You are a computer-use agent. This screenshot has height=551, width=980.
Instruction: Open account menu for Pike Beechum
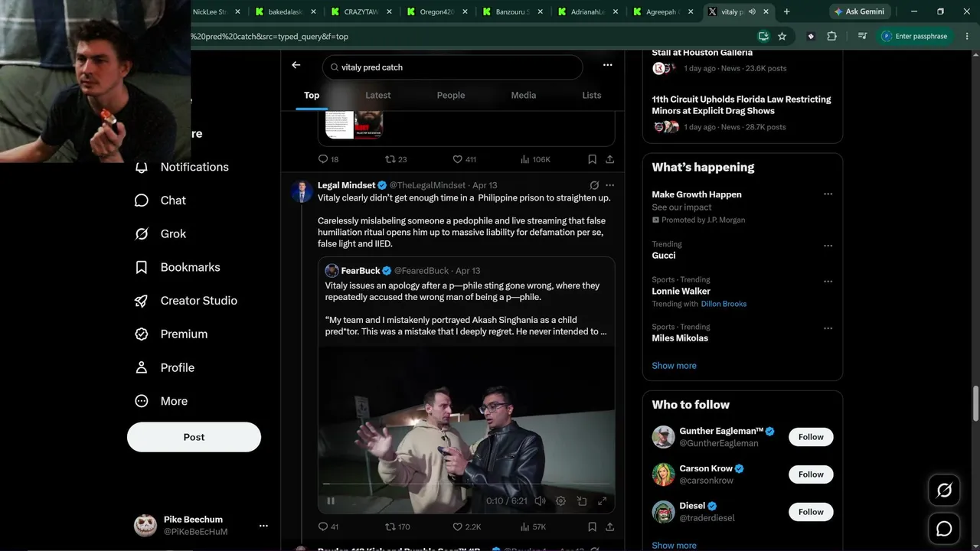tap(201, 525)
